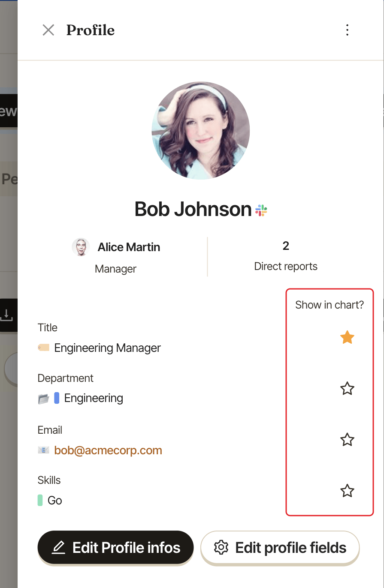Click the tag icon beside Engineering Manager
384x588 pixels.
[43, 348]
